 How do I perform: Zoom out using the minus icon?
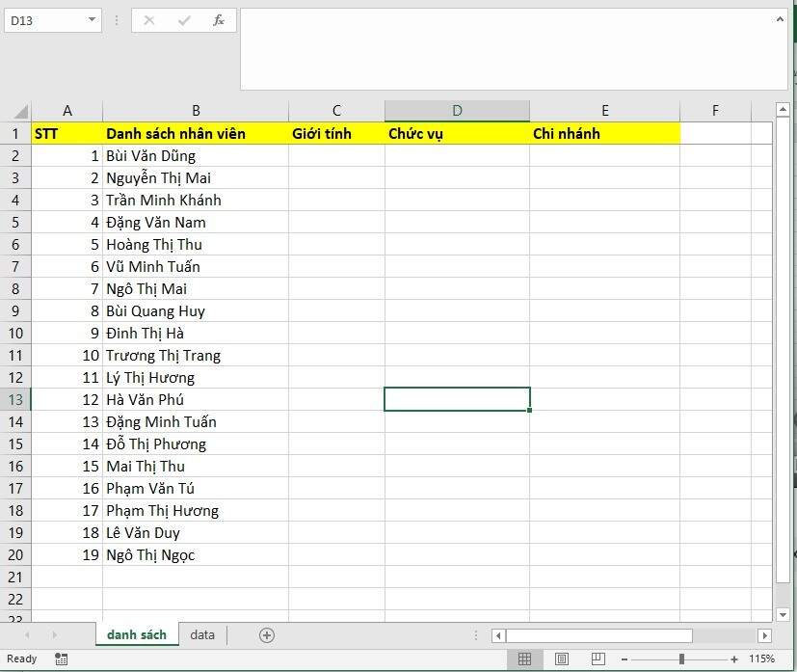click(626, 659)
